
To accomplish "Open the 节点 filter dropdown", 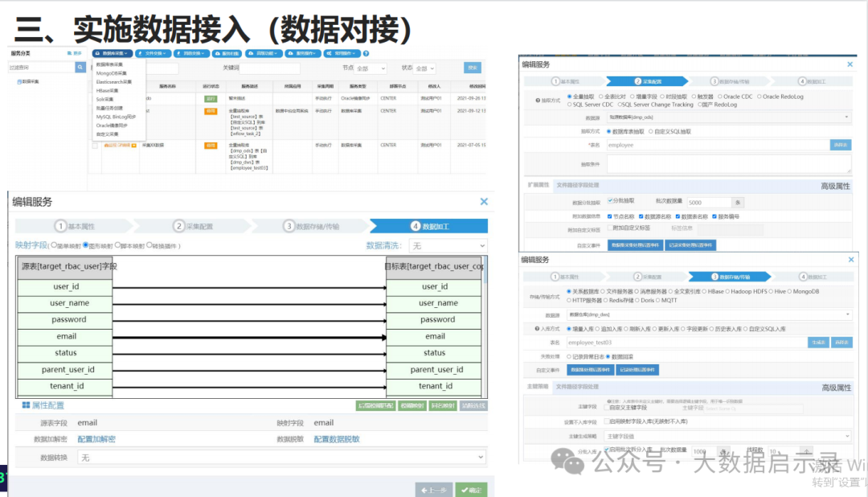I will tap(371, 68).
